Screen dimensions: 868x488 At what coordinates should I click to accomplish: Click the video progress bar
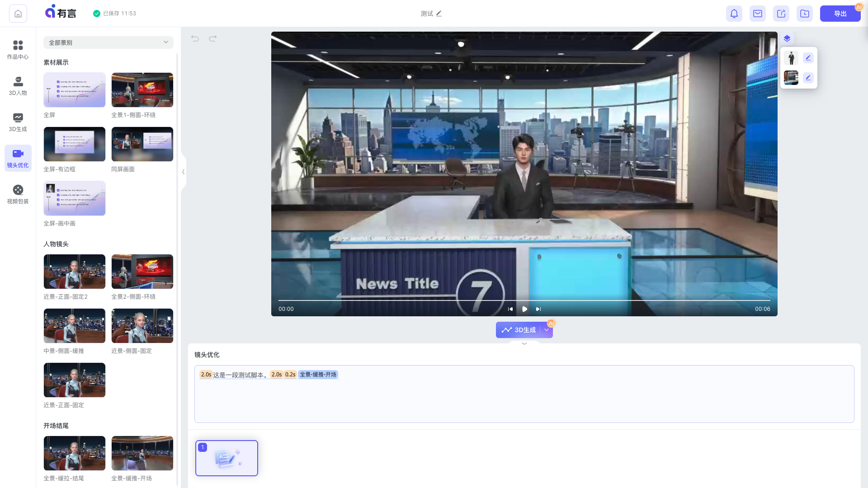click(524, 300)
